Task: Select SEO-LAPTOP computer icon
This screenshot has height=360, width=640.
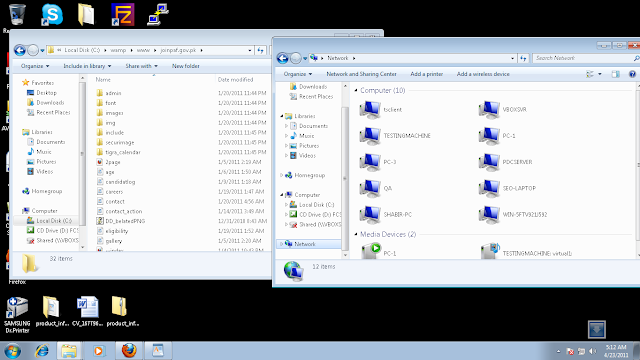Action: (x=507, y=188)
